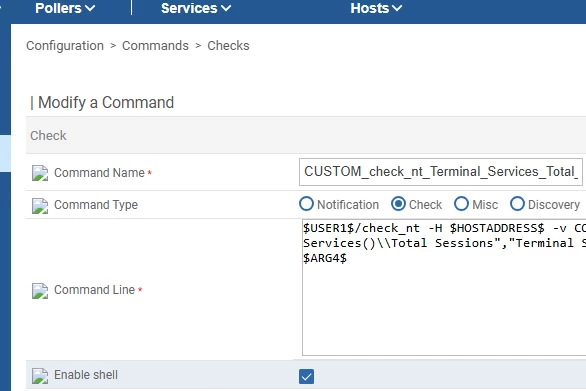
Task: Toggle the Enable shell checkbox
Action: point(306,376)
